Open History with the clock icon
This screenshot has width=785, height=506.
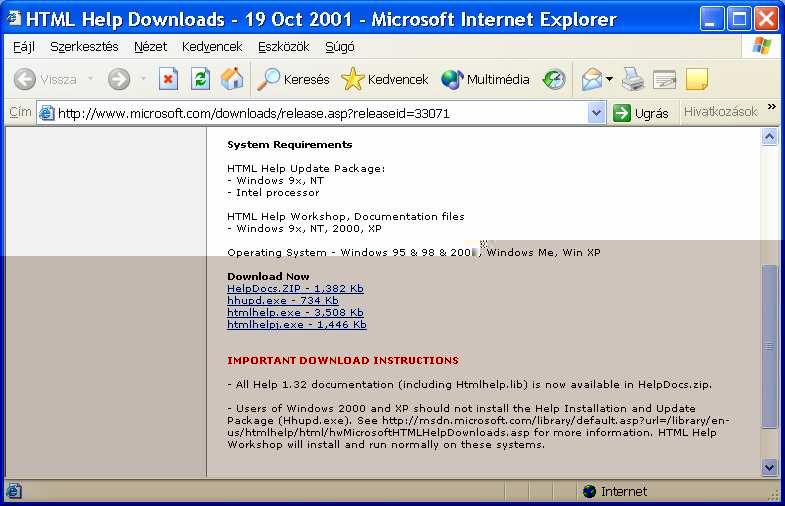(x=554, y=79)
